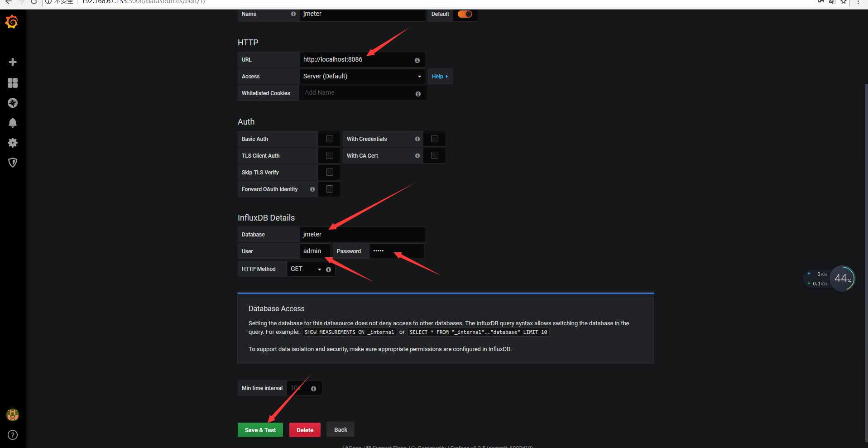Viewport: 868px width, 448px height.
Task: Click the Auth section heading
Action: (x=246, y=122)
